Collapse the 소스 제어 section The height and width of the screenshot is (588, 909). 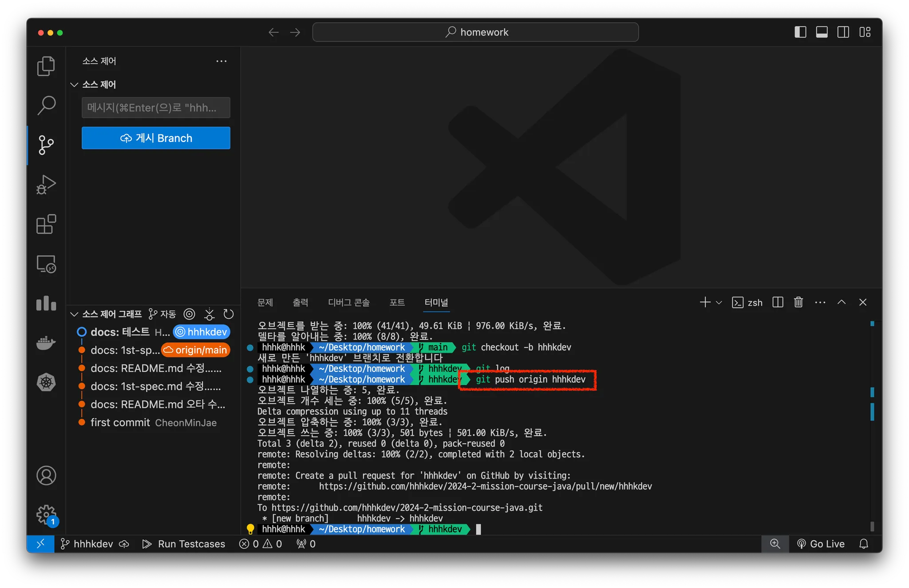pos(74,84)
